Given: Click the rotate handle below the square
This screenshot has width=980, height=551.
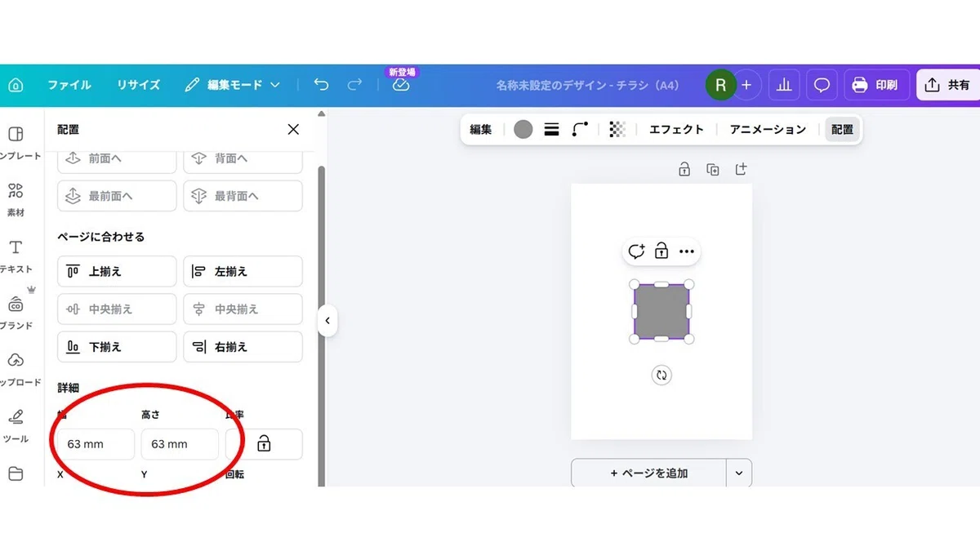Looking at the screenshot, I should click(x=661, y=375).
